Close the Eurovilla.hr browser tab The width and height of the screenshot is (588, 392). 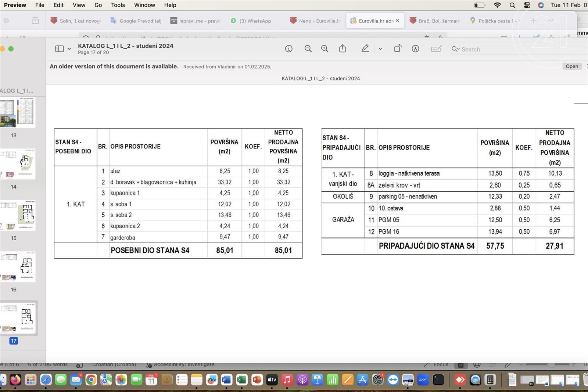[x=397, y=21]
